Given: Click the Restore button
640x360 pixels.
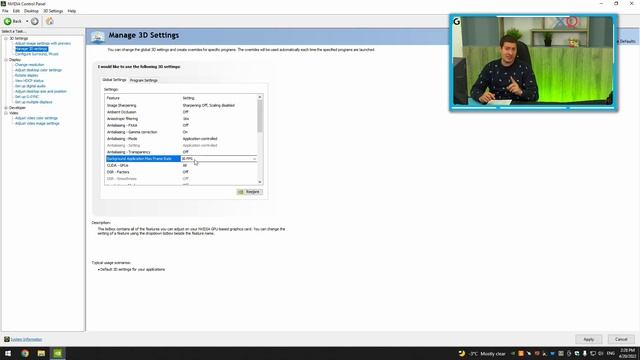Looking at the screenshot, I should pos(250,192).
